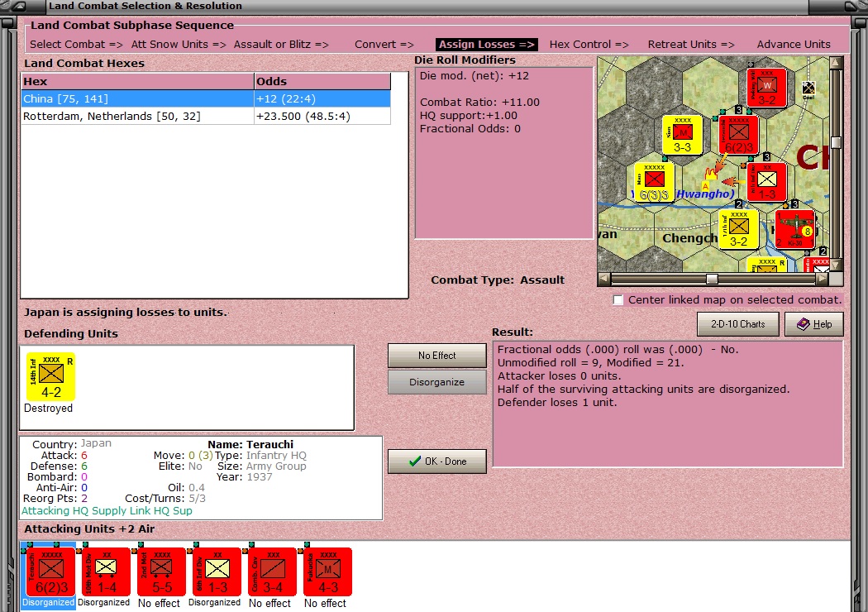
Task: Open the 2-D-10 Charts
Action: point(738,324)
